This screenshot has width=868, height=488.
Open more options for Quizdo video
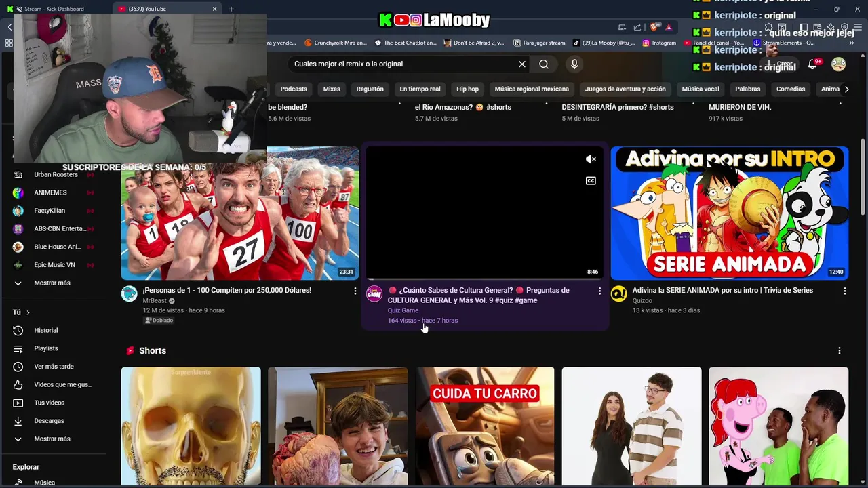coord(844,291)
